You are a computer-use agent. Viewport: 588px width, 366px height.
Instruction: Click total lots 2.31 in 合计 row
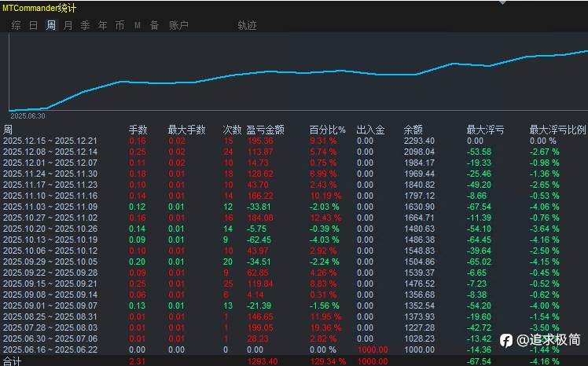138,361
